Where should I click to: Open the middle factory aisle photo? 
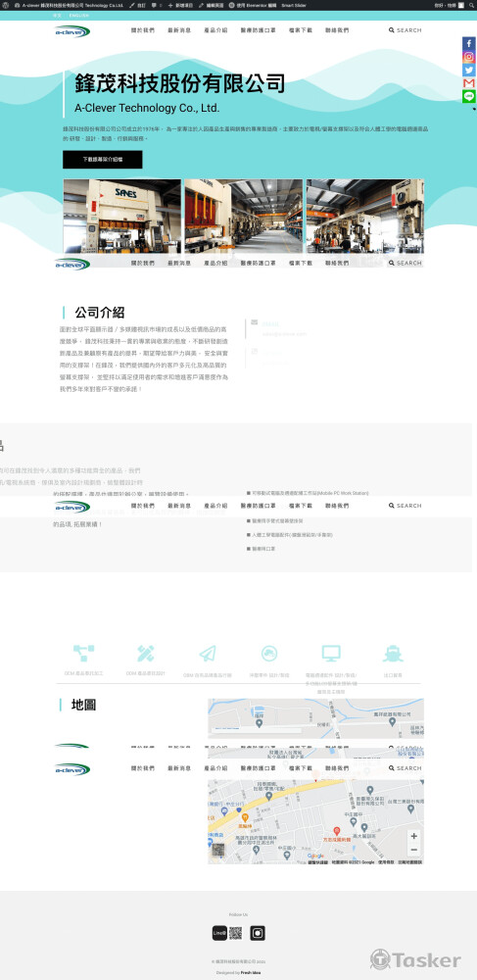click(x=244, y=217)
